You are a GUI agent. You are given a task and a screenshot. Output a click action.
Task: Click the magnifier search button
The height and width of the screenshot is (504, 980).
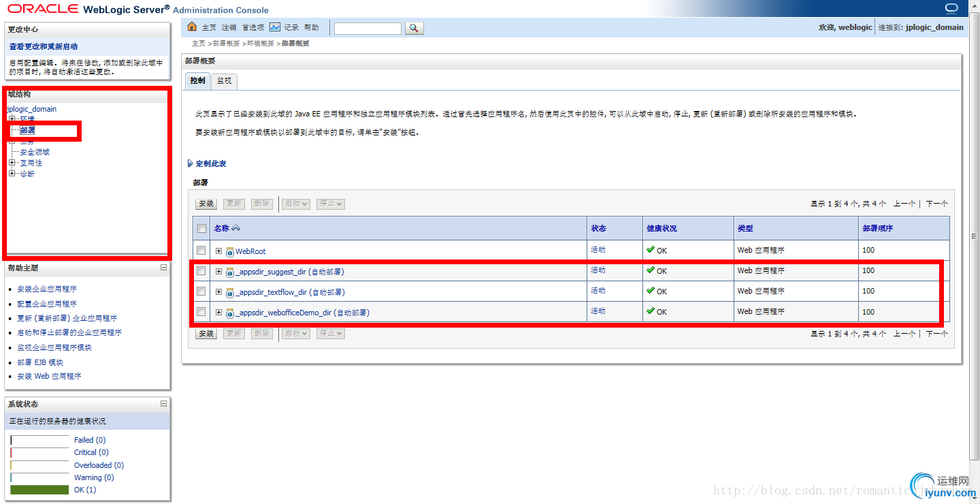[x=414, y=28]
